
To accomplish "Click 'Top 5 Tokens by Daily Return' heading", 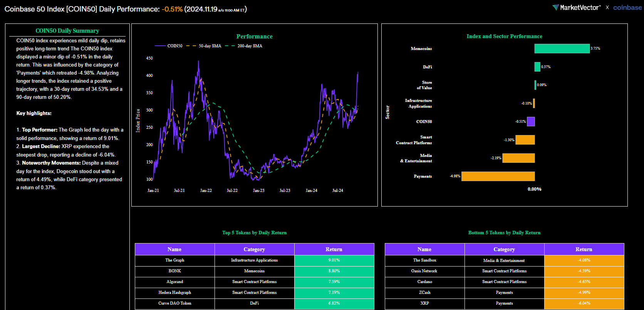I will 254,233.
